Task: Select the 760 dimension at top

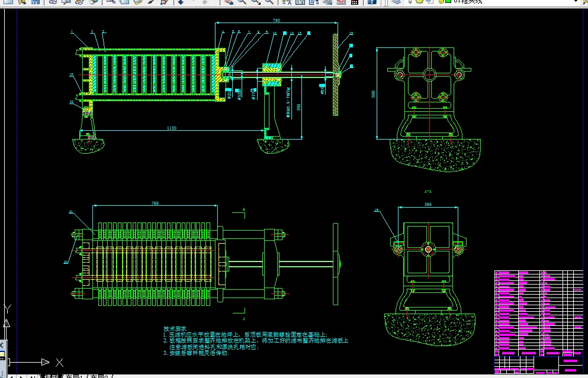Action: pyautogui.click(x=276, y=21)
